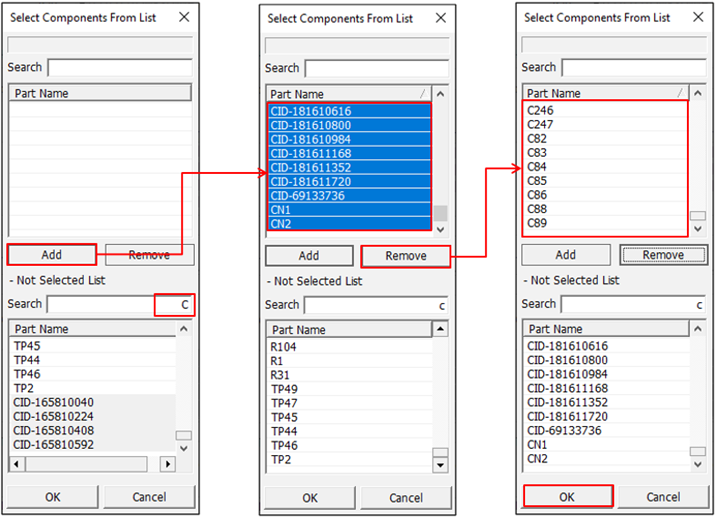Viewport: 717px width, 518px height.
Task: Click scroll-up arrow in middle lower list
Action: tap(440, 330)
